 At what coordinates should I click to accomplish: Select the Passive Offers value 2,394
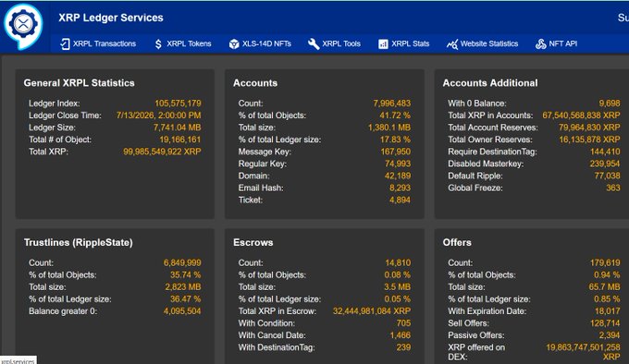click(610, 334)
